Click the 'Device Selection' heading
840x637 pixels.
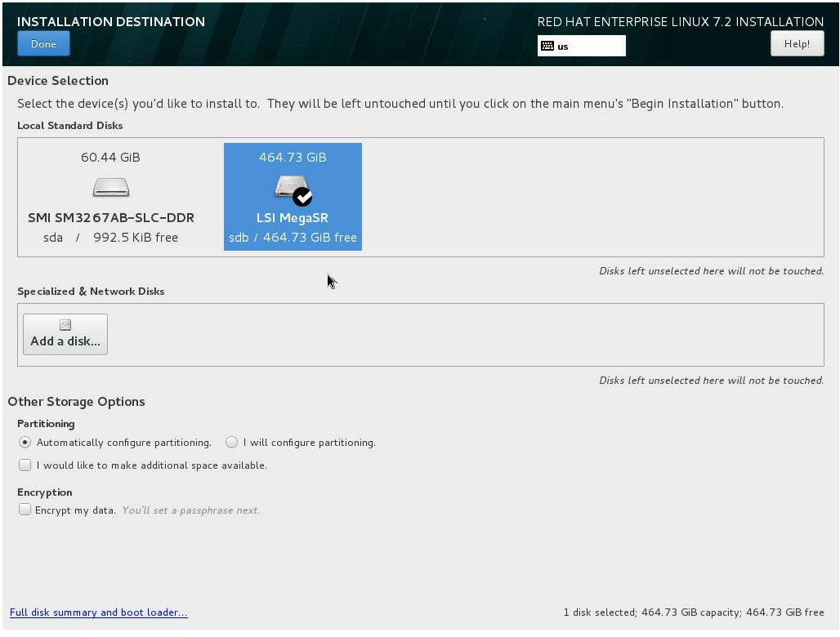58,81
